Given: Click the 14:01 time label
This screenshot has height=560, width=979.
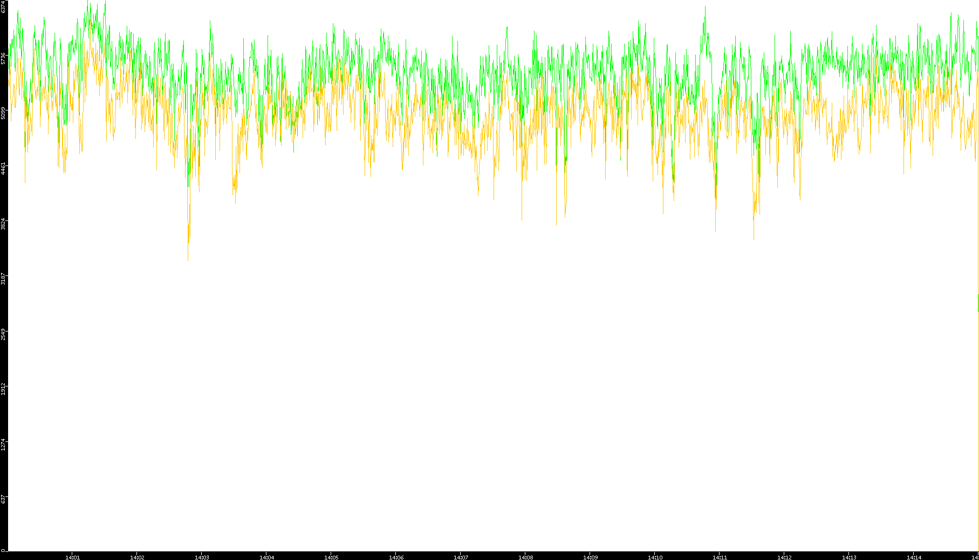Looking at the screenshot, I should [x=72, y=557].
